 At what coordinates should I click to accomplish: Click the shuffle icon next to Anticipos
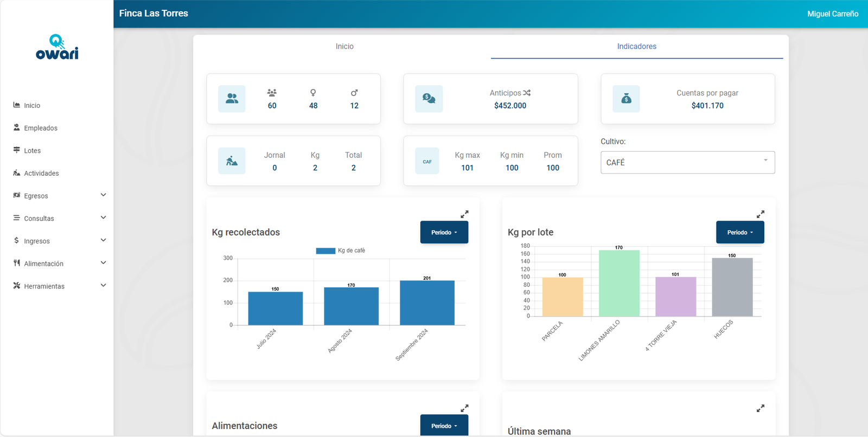[527, 93]
